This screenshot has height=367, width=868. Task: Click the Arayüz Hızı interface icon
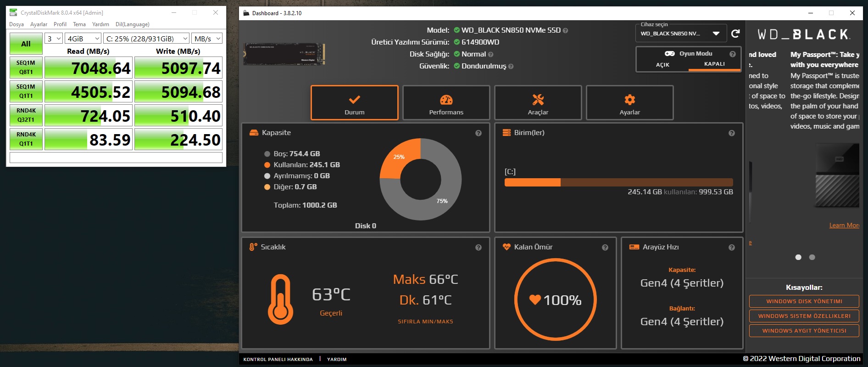point(634,247)
